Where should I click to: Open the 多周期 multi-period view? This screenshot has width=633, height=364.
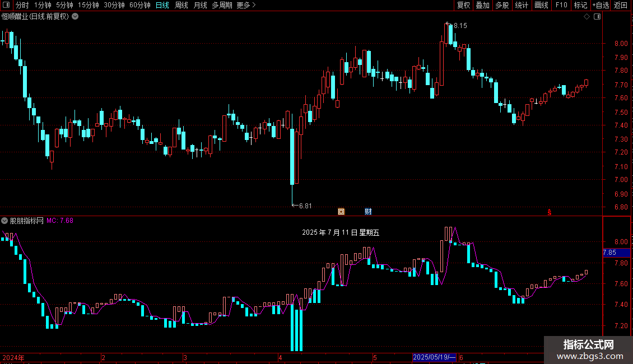click(x=222, y=5)
